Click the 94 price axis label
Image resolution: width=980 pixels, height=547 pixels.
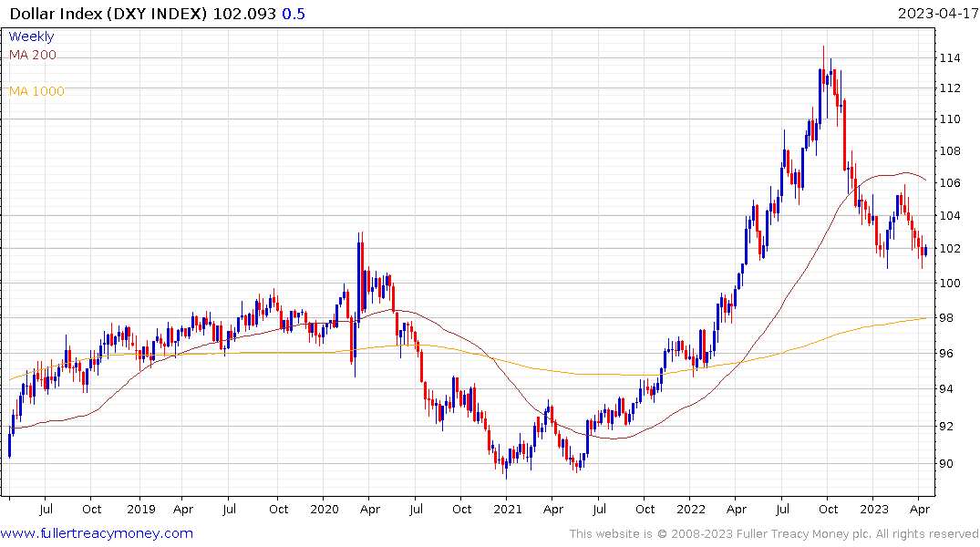point(946,389)
